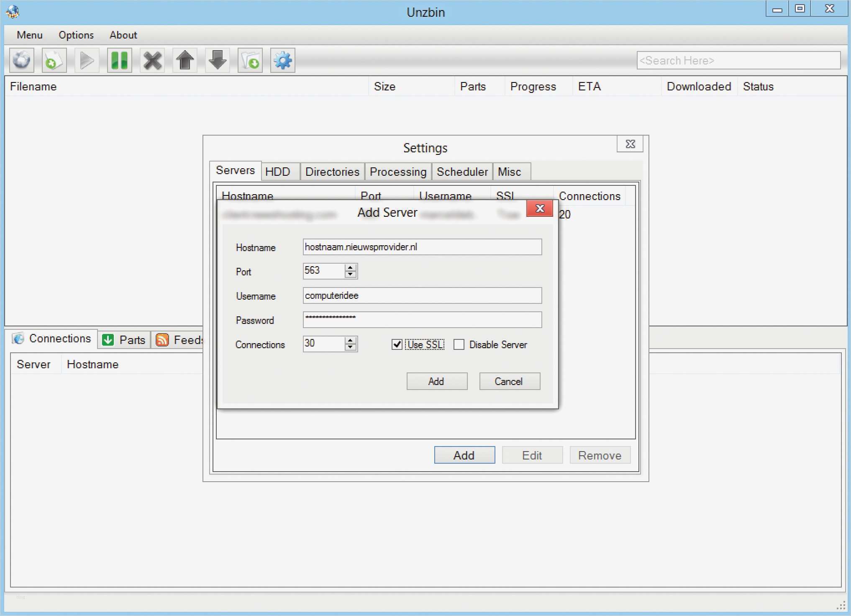Decrease Connections value with down arrow
Viewport: 851px width, 616px height.
click(x=351, y=348)
